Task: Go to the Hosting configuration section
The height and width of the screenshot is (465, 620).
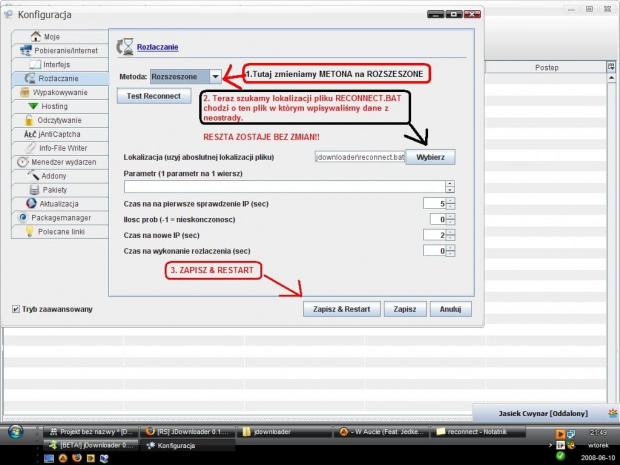Action: [54, 106]
